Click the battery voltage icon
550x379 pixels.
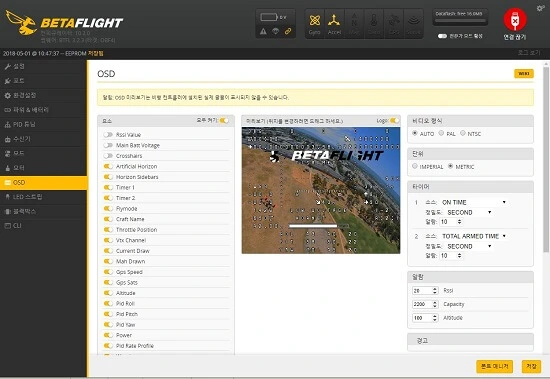pos(269,17)
